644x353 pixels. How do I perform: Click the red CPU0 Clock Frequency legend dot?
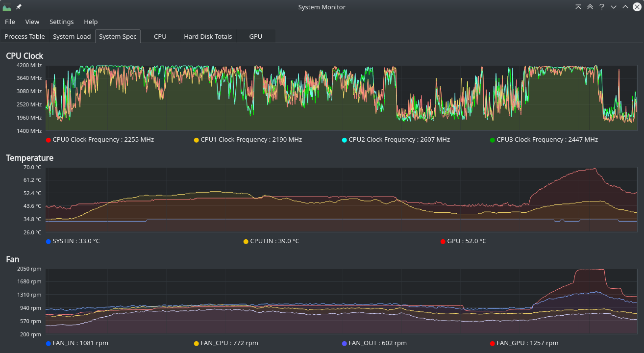coord(48,140)
